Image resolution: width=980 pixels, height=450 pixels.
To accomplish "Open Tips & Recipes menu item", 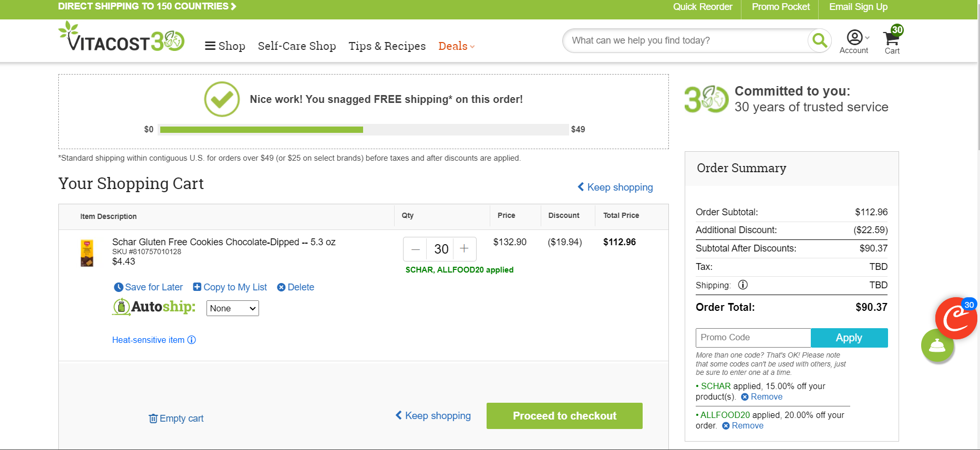I will click(387, 46).
